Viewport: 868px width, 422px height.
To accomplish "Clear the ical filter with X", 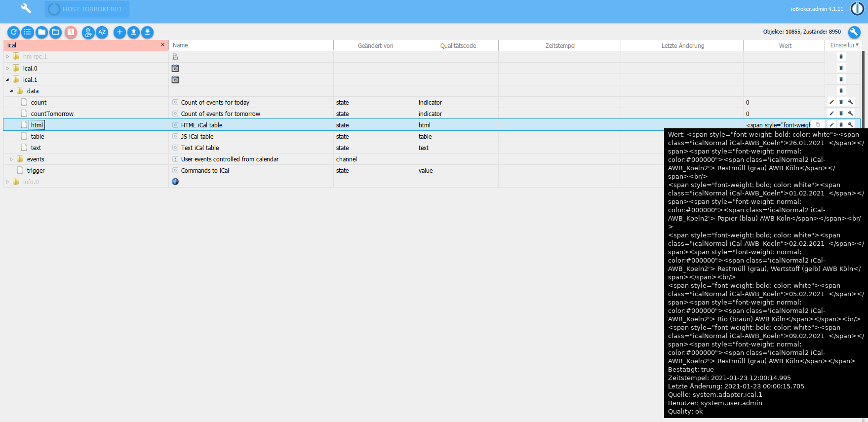I will pos(163,45).
